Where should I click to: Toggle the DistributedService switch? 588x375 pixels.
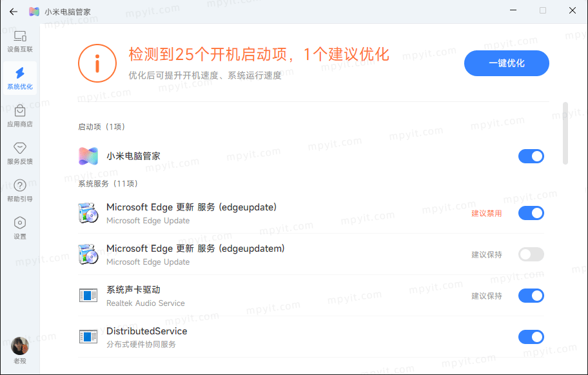coord(531,337)
